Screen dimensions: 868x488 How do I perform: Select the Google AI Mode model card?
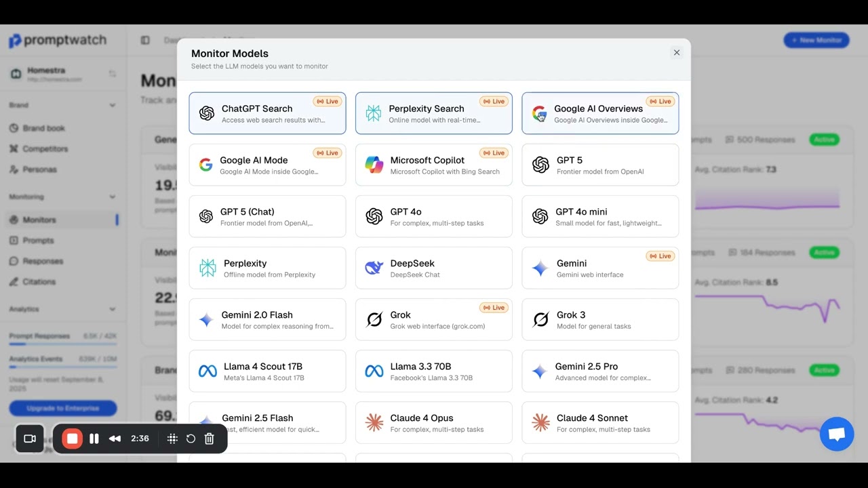(267, 165)
